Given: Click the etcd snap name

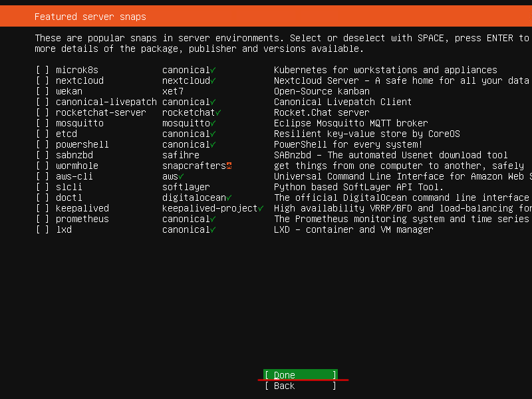Looking at the screenshot, I should 66,134.
